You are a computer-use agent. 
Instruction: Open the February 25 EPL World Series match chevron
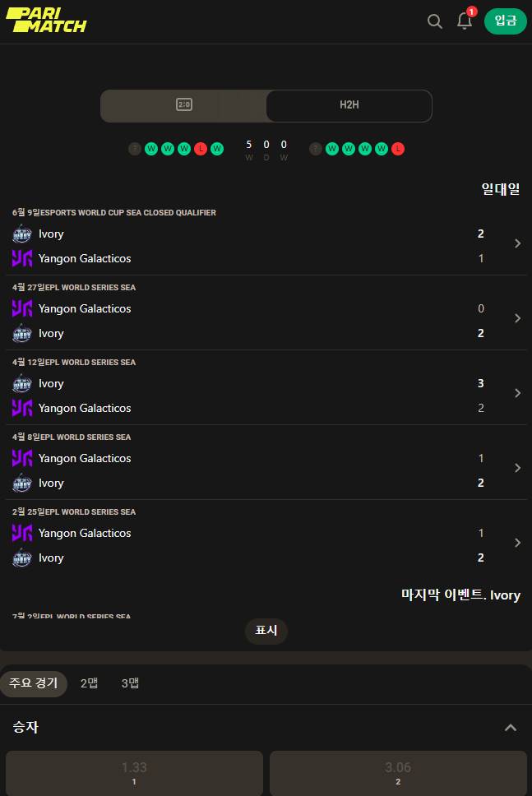(517, 543)
